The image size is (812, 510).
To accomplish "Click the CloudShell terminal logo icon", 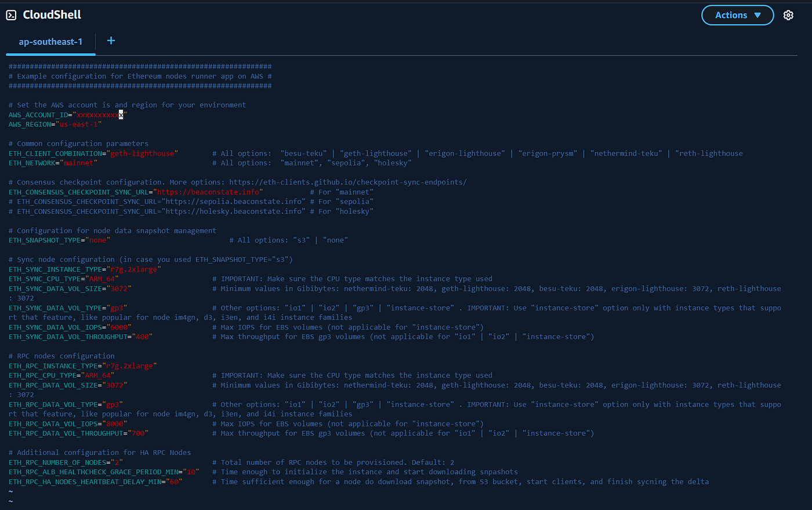I will click(11, 15).
